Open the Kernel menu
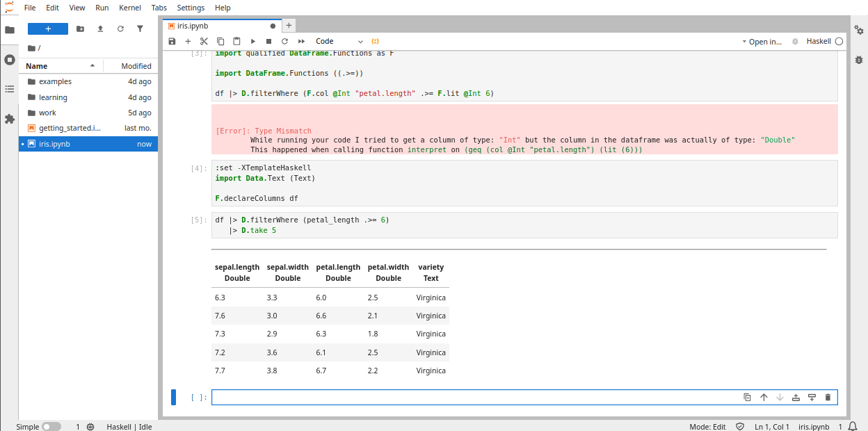 point(130,8)
